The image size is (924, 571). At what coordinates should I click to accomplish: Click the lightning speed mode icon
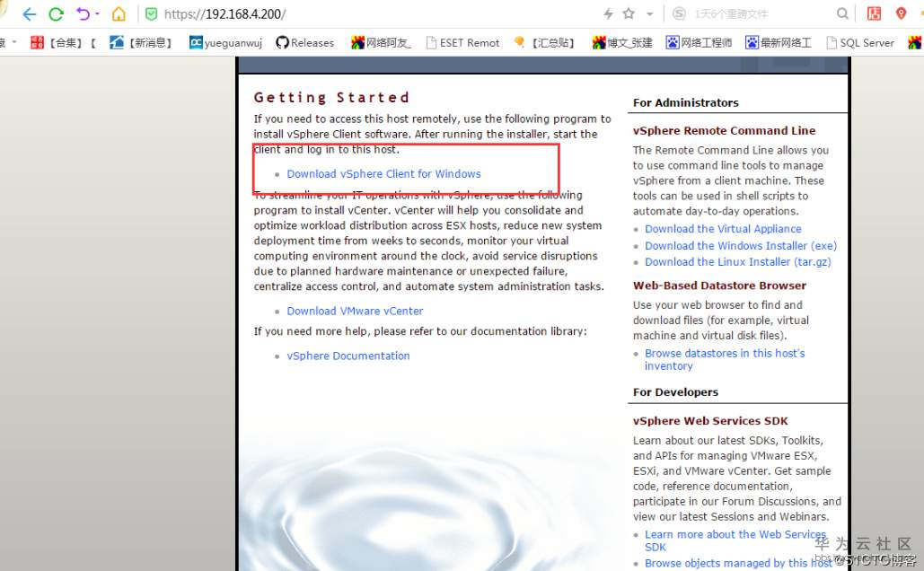608,13
